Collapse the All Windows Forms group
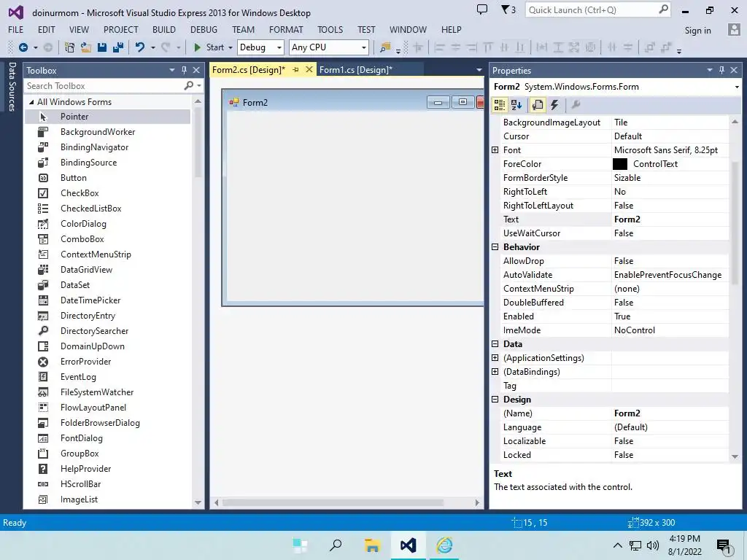 click(31, 102)
